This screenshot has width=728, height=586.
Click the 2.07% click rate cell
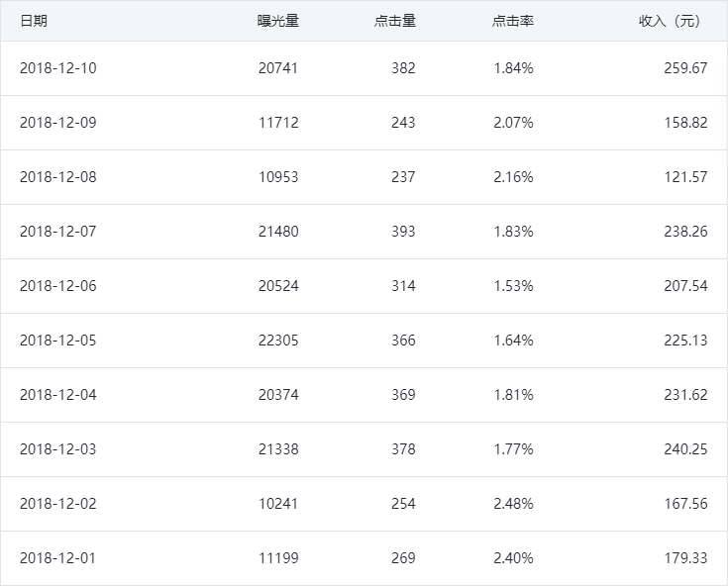pos(513,123)
